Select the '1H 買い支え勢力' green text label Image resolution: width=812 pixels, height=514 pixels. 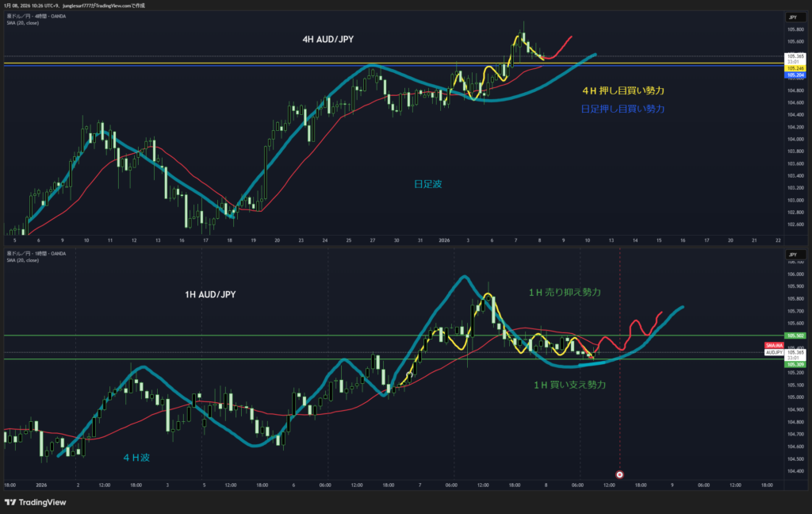click(570, 385)
